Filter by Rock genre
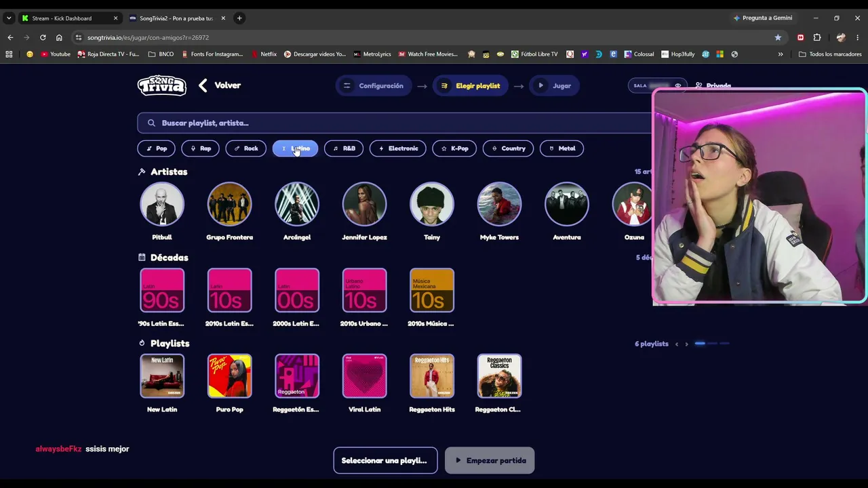This screenshot has width=868, height=488. (x=245, y=148)
